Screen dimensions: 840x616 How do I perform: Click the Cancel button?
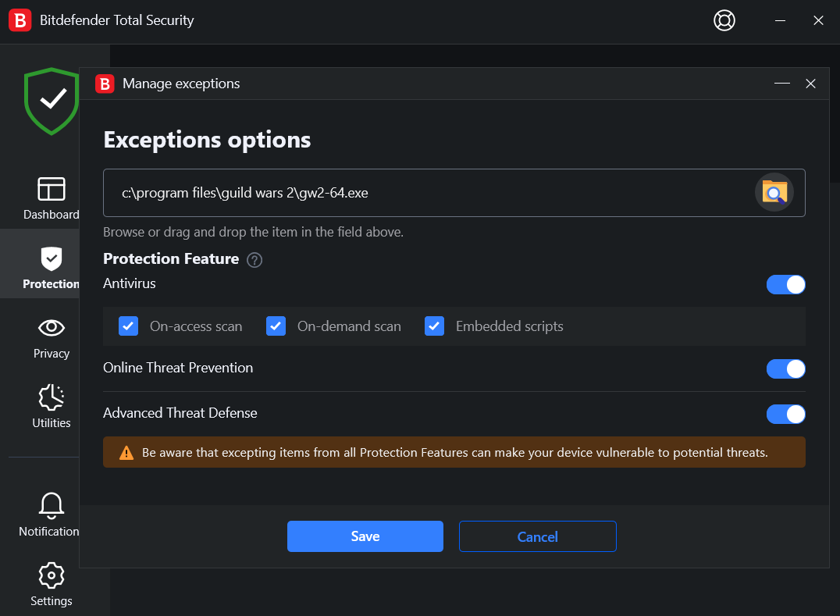(x=537, y=536)
